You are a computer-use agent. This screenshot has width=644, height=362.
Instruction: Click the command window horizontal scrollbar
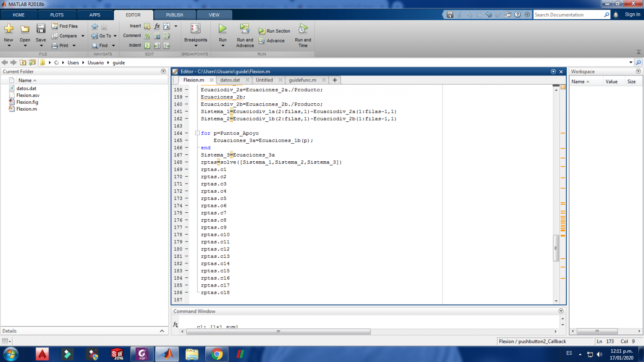pyautogui.click(x=278, y=332)
